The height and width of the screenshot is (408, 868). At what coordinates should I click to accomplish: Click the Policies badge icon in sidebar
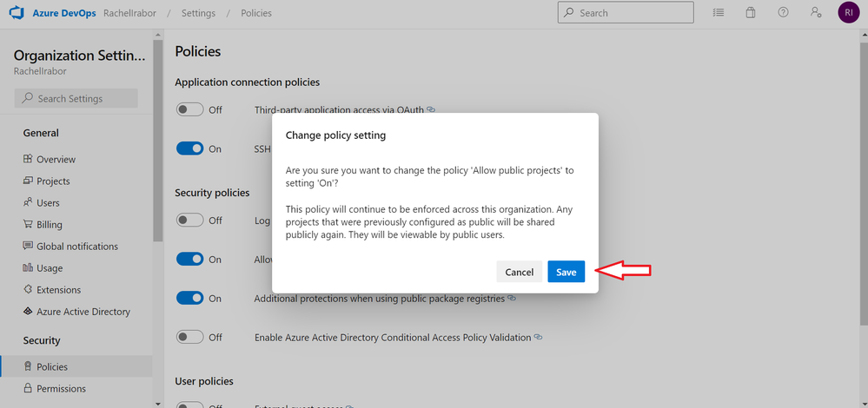(x=28, y=366)
